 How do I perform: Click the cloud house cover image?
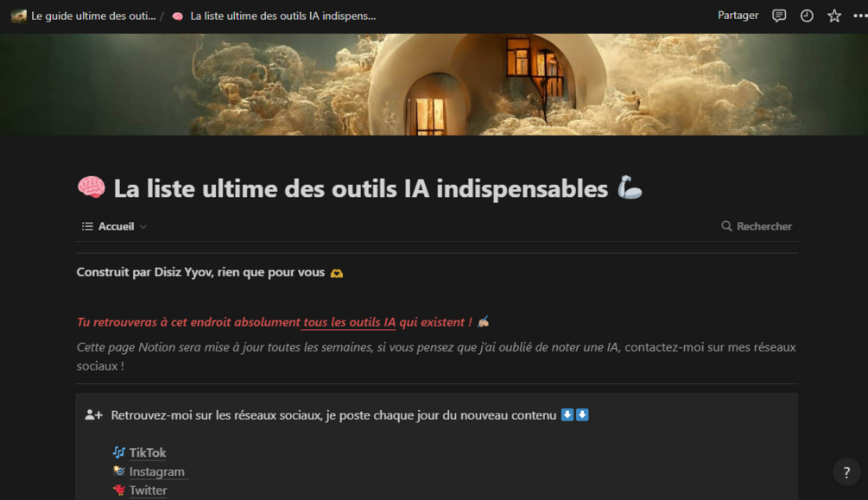[434, 84]
